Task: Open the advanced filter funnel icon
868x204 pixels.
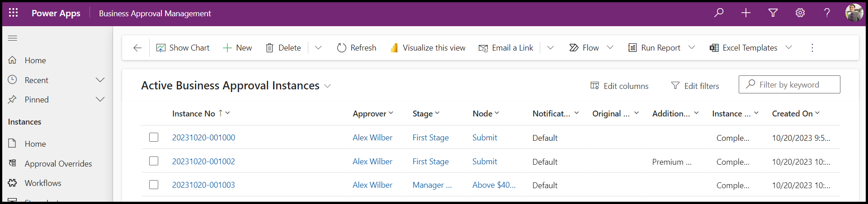Action: 773,13
